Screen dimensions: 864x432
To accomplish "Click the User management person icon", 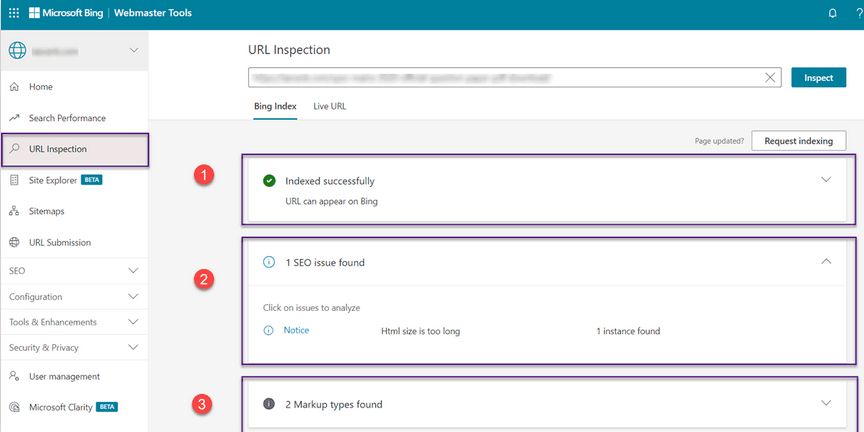I will coord(15,376).
